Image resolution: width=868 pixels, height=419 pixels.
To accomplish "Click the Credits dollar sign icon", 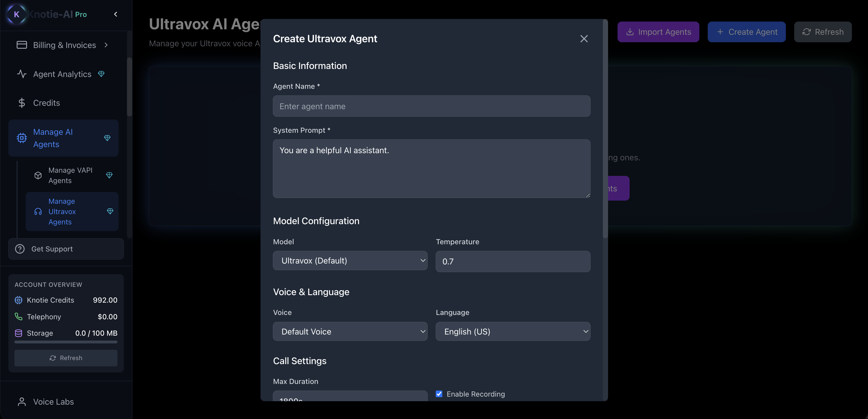I will click(x=22, y=103).
